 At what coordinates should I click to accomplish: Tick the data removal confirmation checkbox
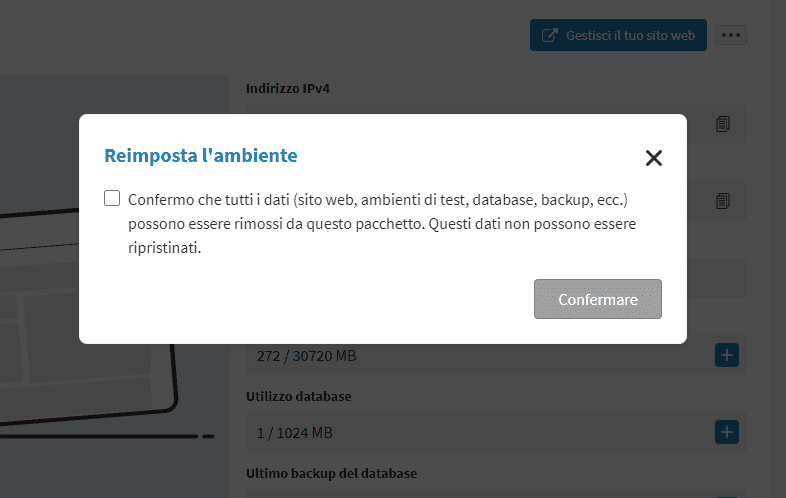112,198
